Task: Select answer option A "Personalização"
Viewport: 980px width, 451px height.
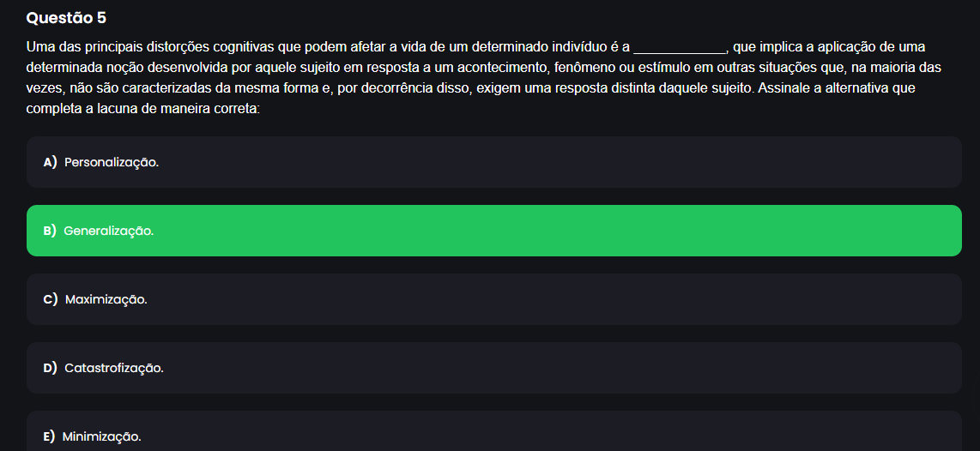Action: (x=493, y=162)
